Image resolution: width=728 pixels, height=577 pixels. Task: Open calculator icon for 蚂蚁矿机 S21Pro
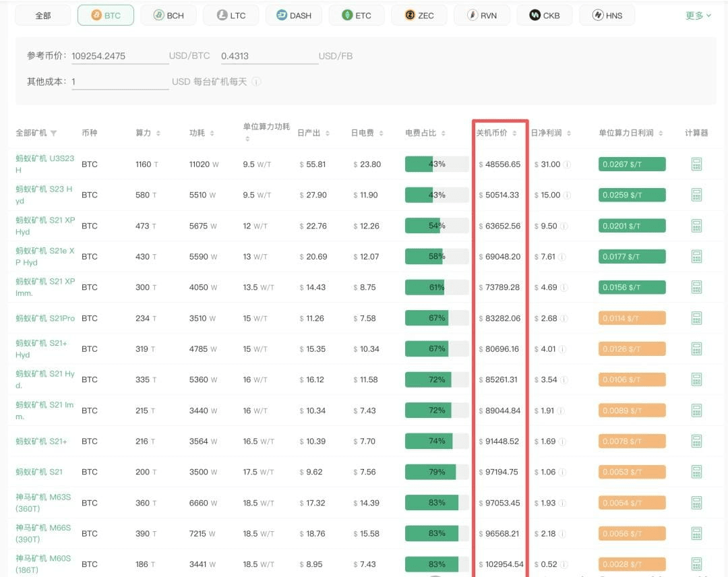click(x=696, y=318)
